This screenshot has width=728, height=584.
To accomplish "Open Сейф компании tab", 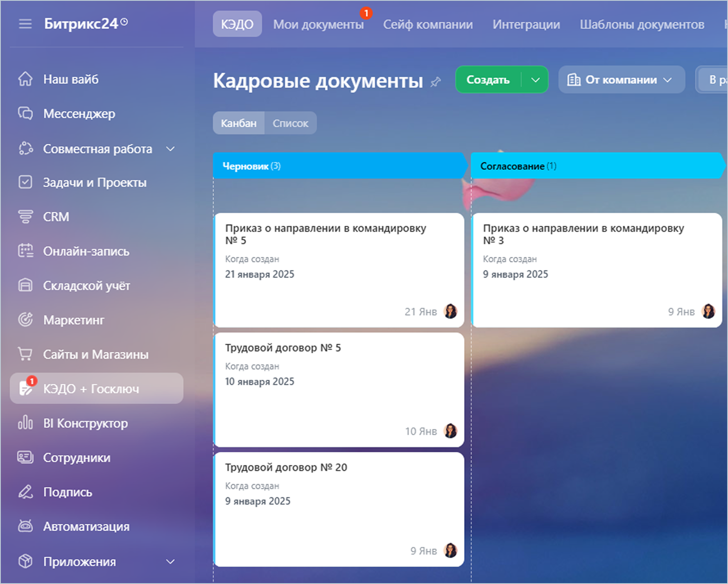I will [428, 24].
